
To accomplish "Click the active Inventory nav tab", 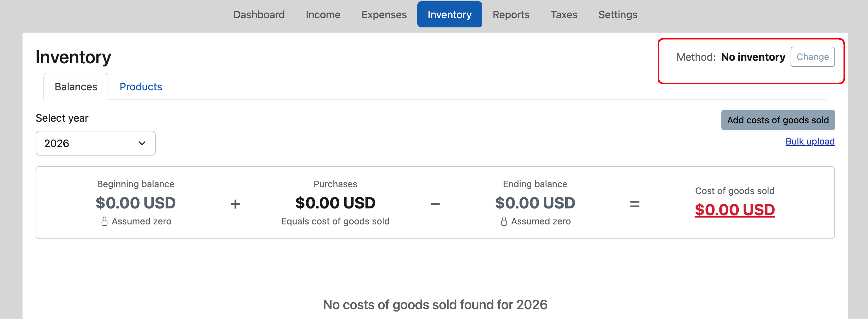I will click(x=449, y=14).
